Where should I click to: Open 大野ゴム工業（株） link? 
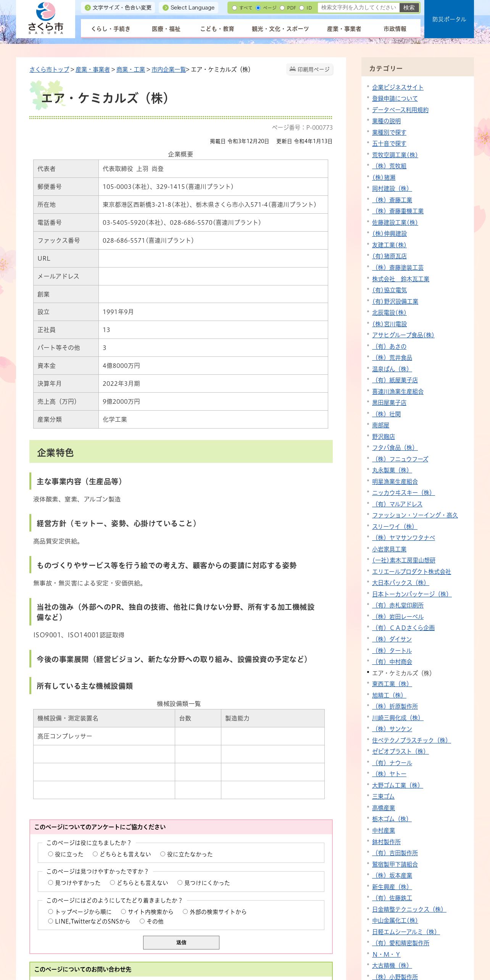(x=397, y=785)
